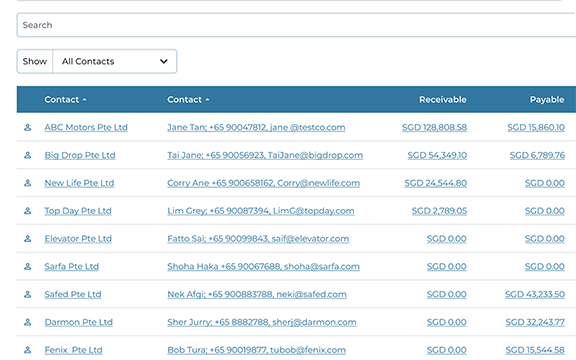
Task: Open receivable SGD 2,789.05
Action: tap(439, 211)
